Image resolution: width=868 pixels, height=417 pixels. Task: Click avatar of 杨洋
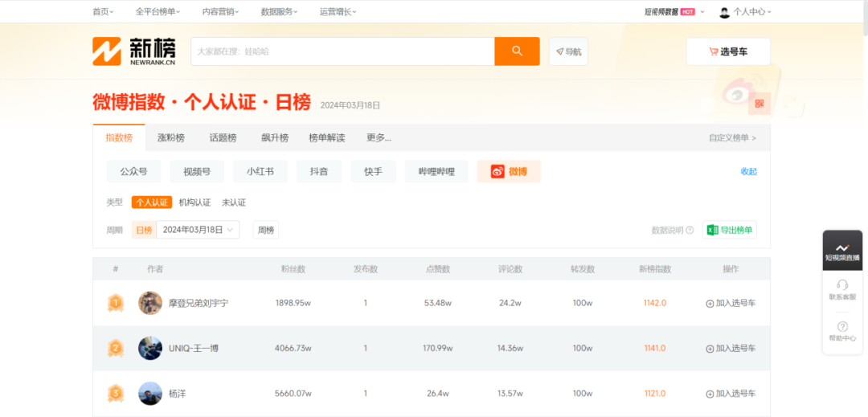(150, 394)
